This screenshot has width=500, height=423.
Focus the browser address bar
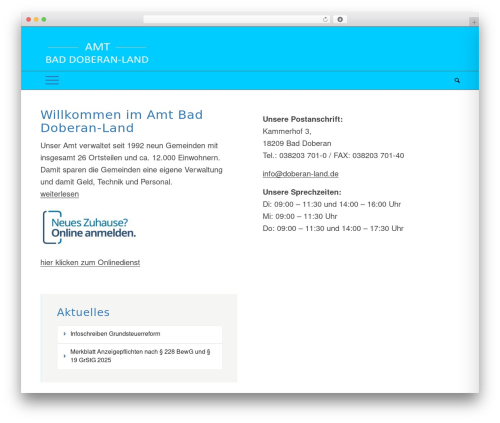pos(237,19)
